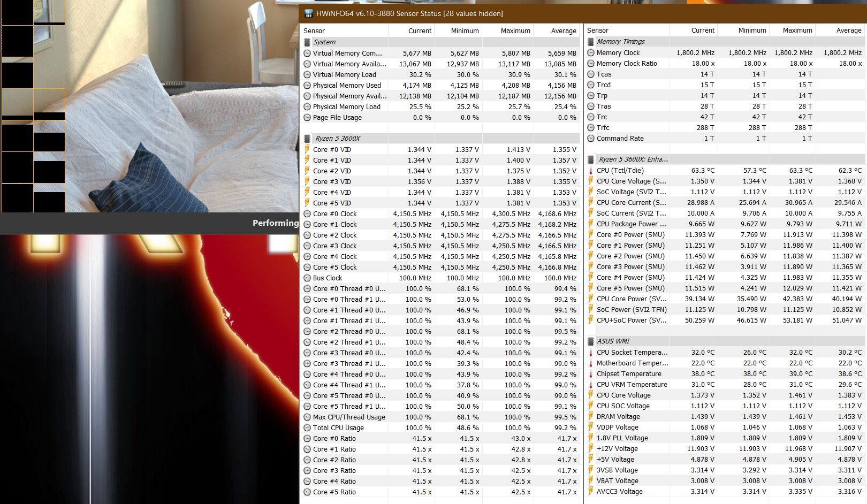Click the thermometer icon for CPU Socket Temperature
The image size is (867, 504).
point(591,352)
